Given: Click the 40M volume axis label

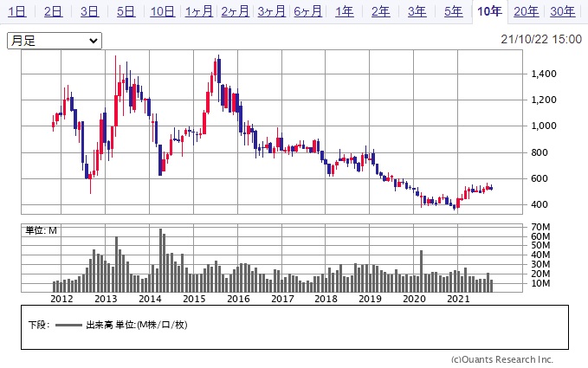Looking at the screenshot, I should [x=540, y=255].
